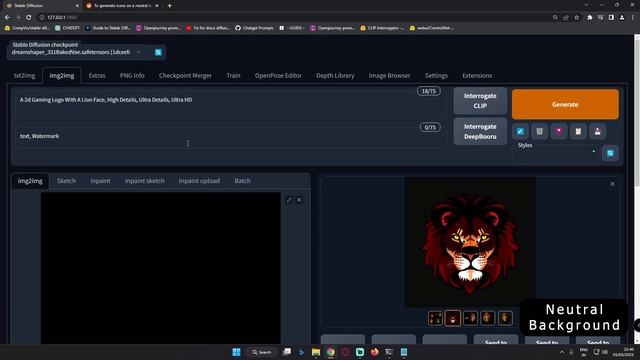Select the Inpaint sketch sub-tab
This screenshot has height=360, width=640.
[x=144, y=181]
